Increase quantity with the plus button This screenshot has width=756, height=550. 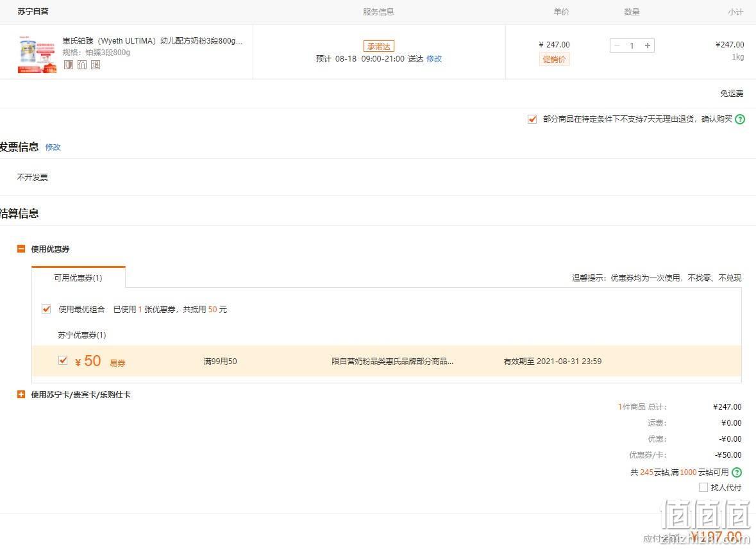(648, 46)
